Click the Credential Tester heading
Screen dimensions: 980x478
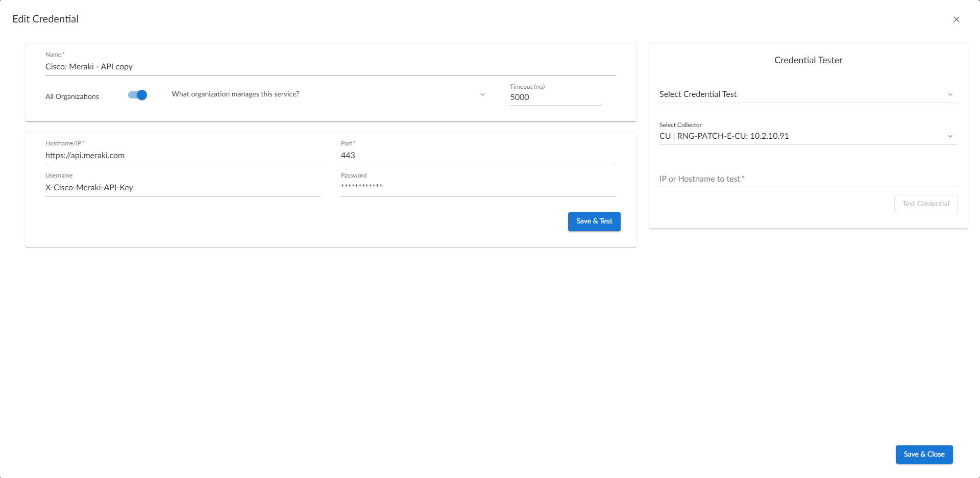[x=807, y=60]
